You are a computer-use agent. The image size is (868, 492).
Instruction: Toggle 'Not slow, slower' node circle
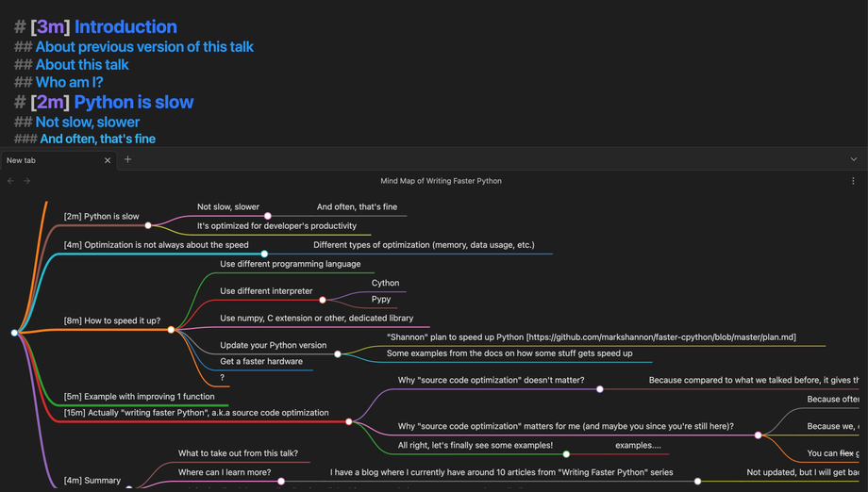point(267,216)
